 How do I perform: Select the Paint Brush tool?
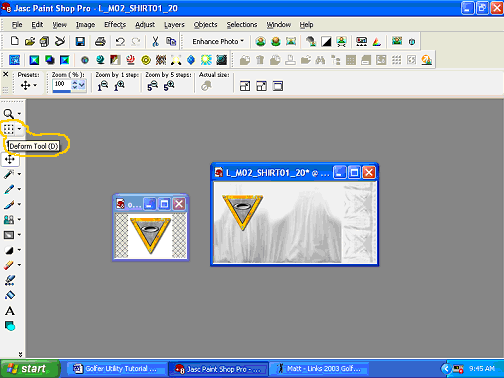(9, 204)
